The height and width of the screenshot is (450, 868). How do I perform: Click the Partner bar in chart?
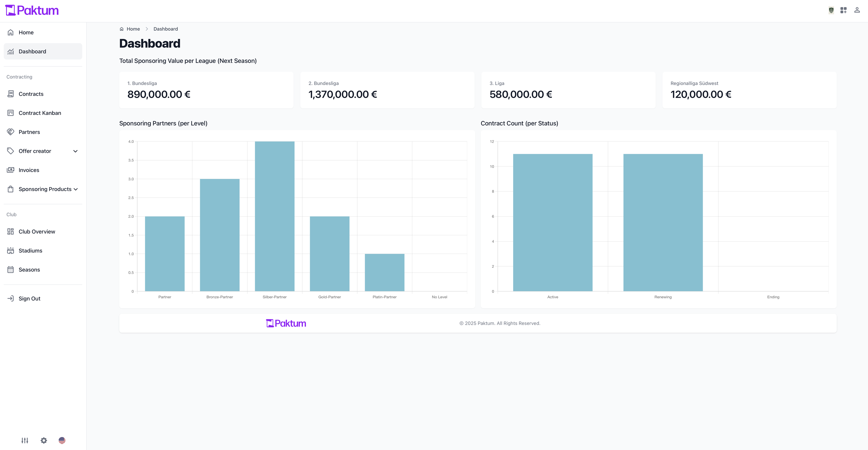click(x=165, y=254)
